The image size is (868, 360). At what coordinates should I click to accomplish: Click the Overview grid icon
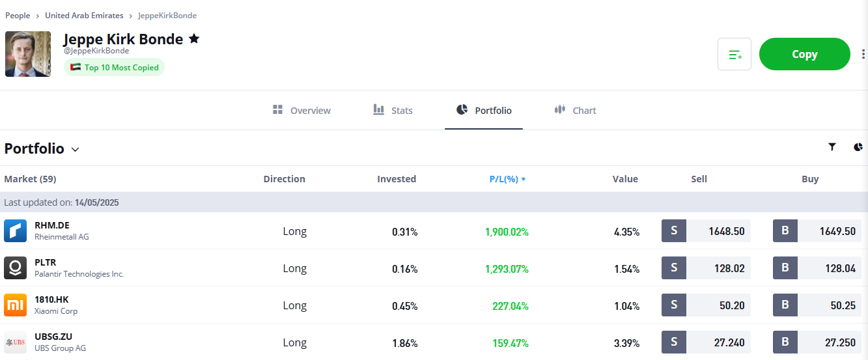[x=278, y=109]
